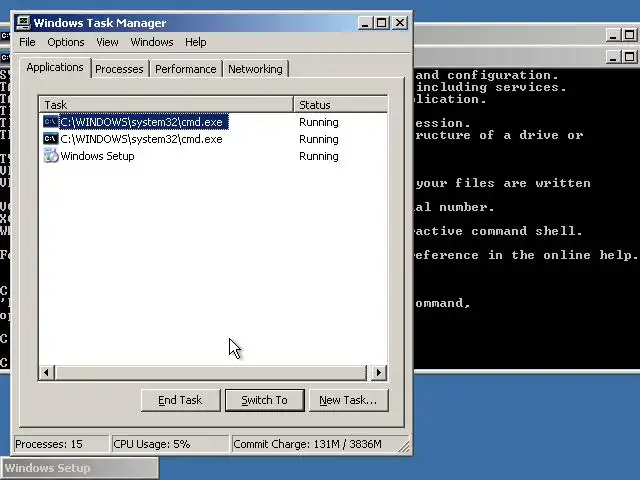The image size is (640, 480).
Task: Maximize the rear command prompt window
Action: click(630, 35)
